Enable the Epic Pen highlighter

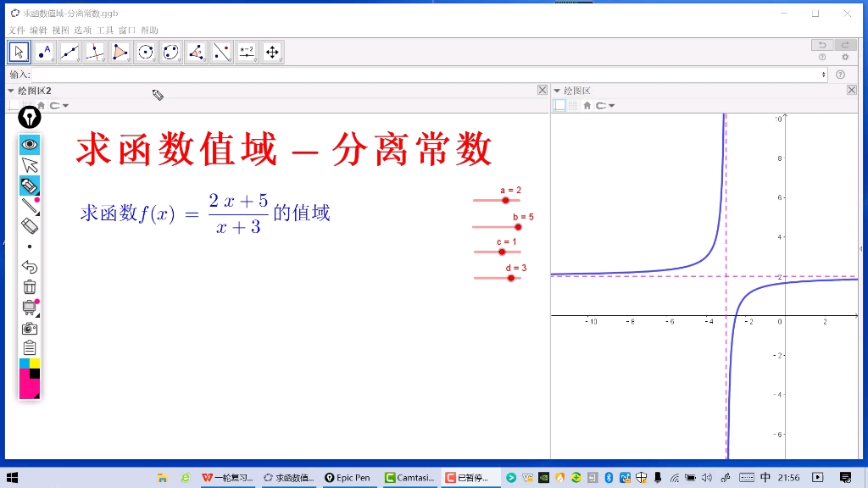[x=30, y=186]
